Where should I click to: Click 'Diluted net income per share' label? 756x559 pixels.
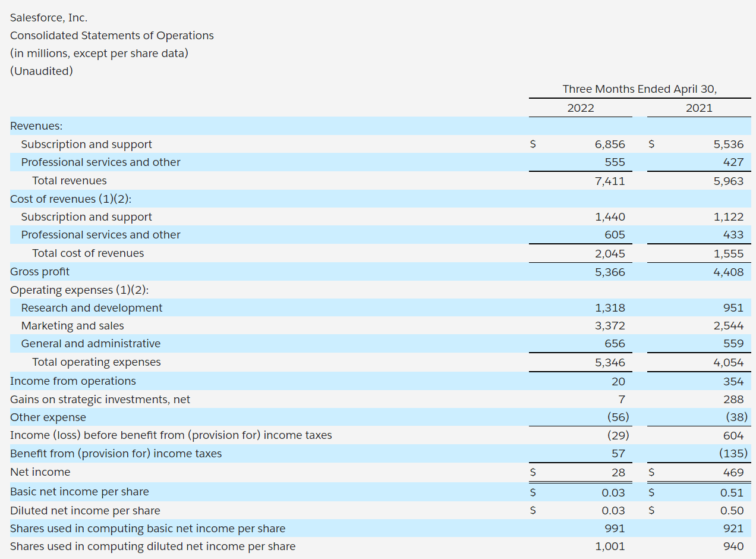tap(85, 511)
